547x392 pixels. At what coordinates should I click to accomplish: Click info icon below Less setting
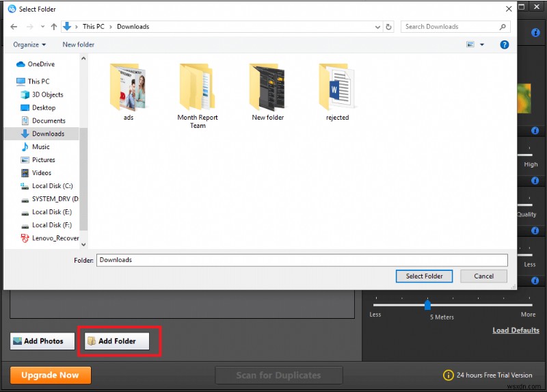pos(535,280)
